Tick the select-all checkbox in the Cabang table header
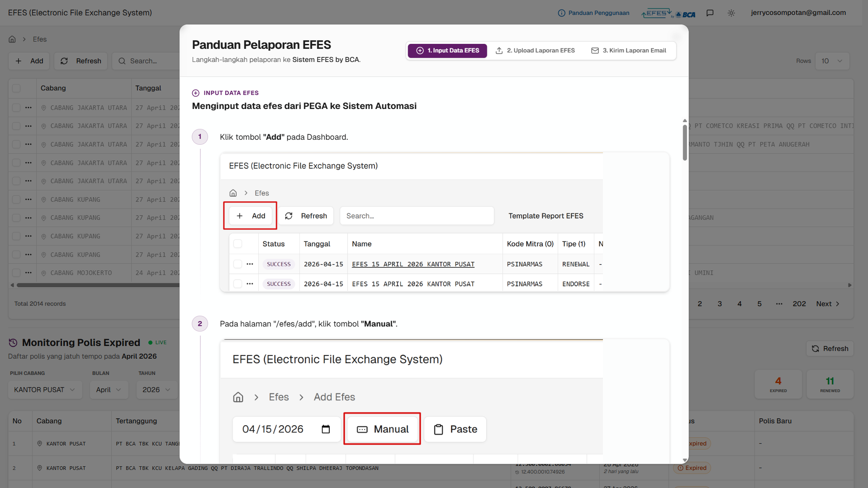This screenshot has width=868, height=488. [x=17, y=88]
